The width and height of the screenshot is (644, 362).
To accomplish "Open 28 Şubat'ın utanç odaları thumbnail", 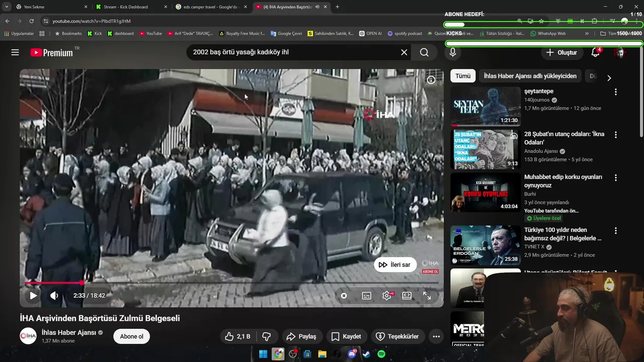I will coord(486,149).
